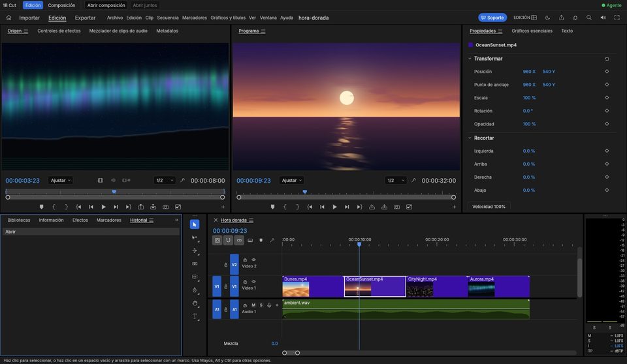Export frame camera icon in Program monitor
627x364 pixels.
point(396,207)
